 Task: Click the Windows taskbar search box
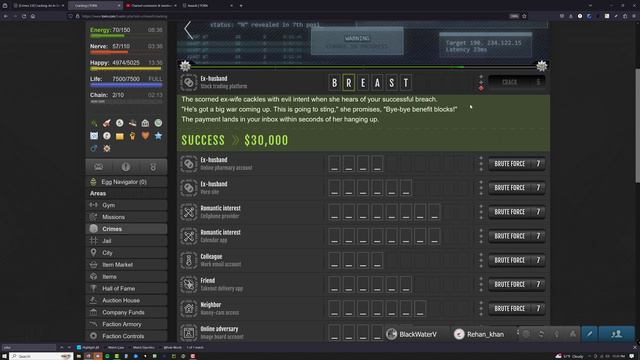pos(41,356)
